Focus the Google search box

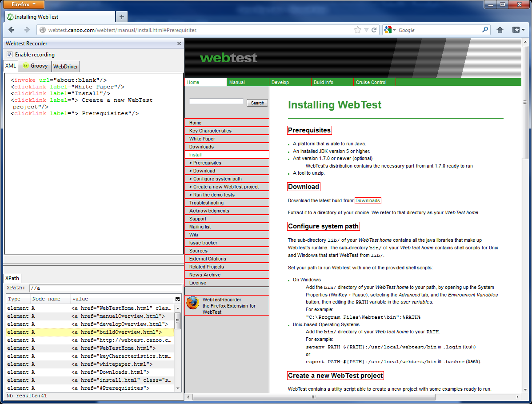click(x=440, y=30)
